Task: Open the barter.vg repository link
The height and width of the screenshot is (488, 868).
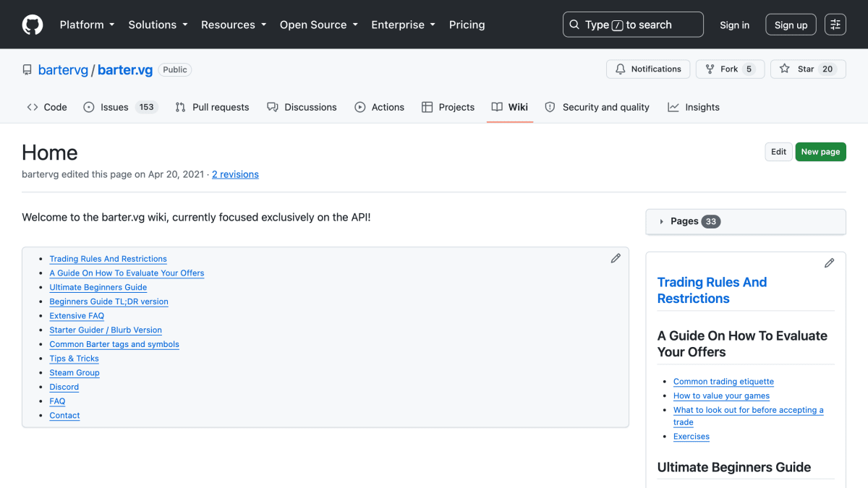Action: [x=125, y=70]
